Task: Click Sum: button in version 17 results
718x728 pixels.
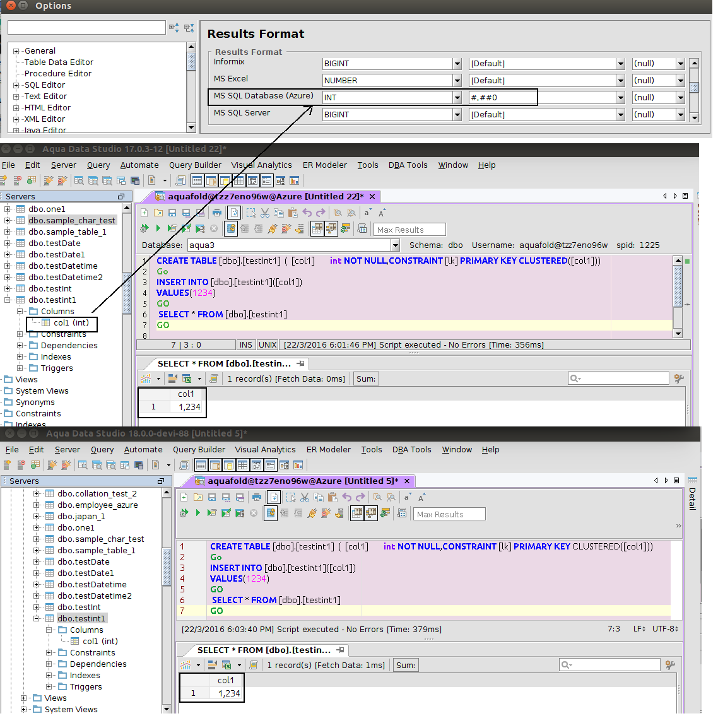Action: pos(366,379)
